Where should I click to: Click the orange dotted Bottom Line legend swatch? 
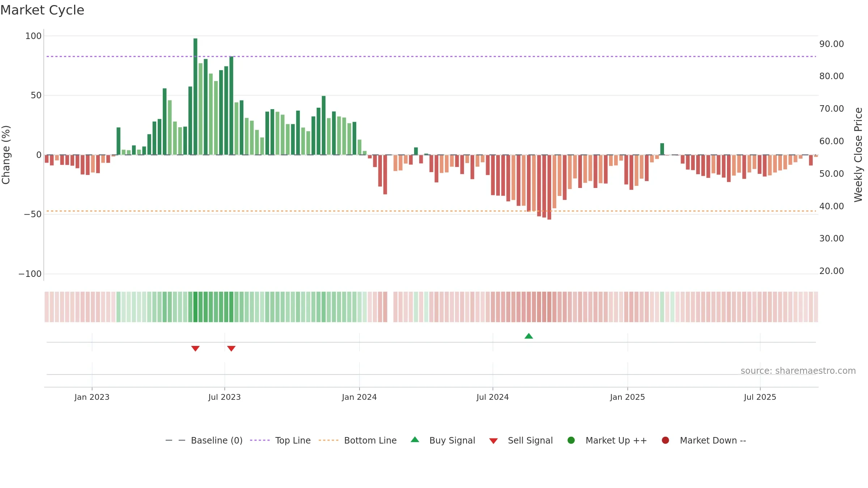click(x=328, y=440)
